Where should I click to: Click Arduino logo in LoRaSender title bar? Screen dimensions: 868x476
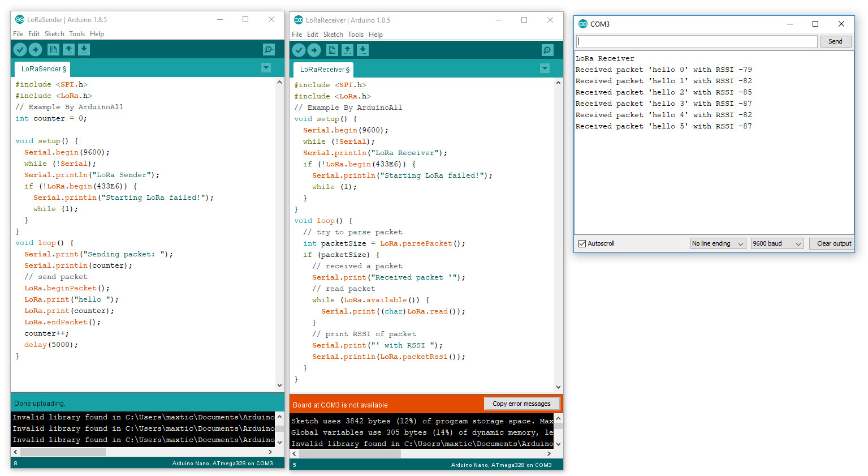[x=20, y=19]
